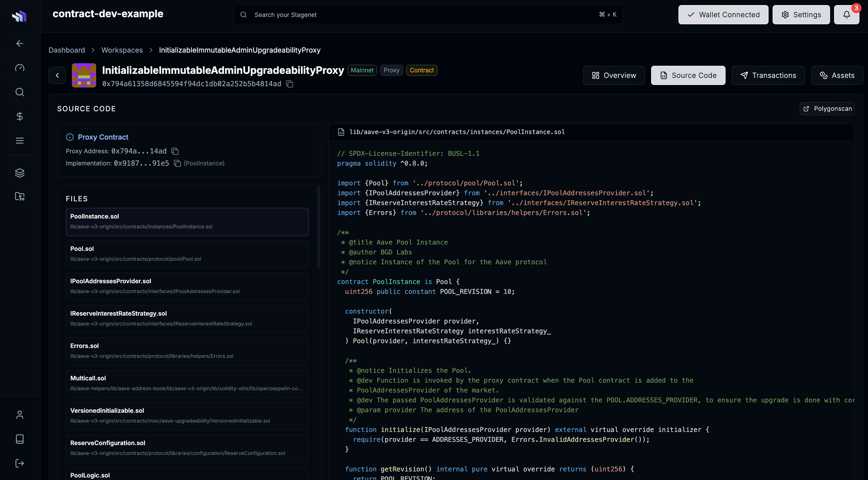Image resolution: width=868 pixels, height=480 pixels.
Task: Open the documentation book icon in sidebar
Action: pyautogui.click(x=19, y=439)
